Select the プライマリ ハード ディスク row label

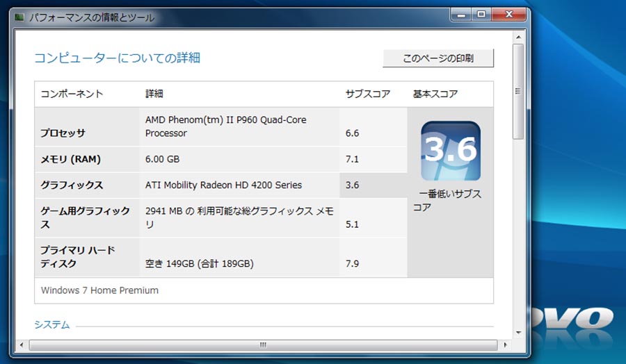(x=77, y=257)
